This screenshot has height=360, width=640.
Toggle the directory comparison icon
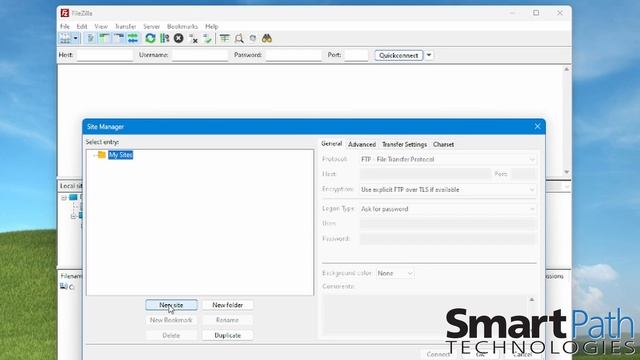(x=239, y=38)
